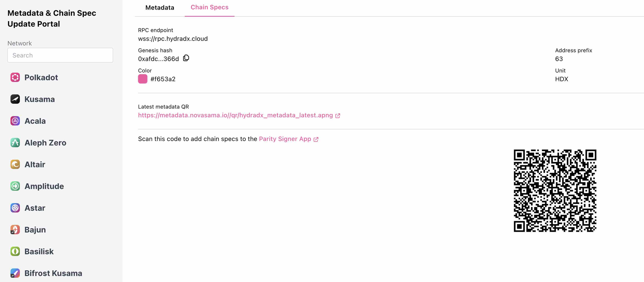
Task: Select Bajun network label
Action: (35, 230)
